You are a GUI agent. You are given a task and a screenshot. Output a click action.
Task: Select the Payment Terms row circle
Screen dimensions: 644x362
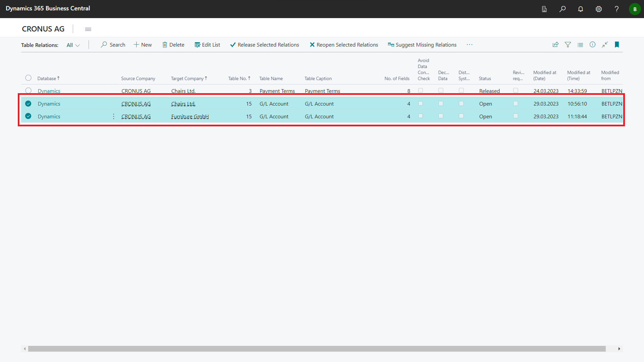(28, 90)
